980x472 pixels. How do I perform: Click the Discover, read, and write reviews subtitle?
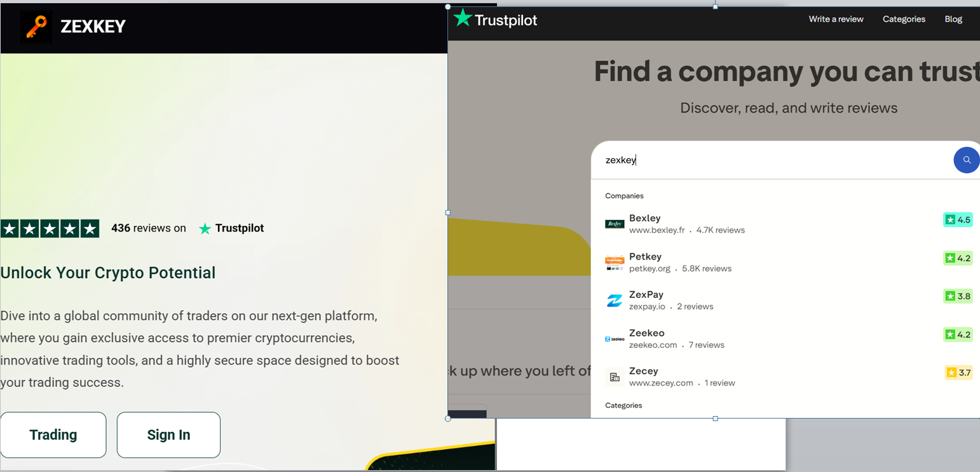789,108
